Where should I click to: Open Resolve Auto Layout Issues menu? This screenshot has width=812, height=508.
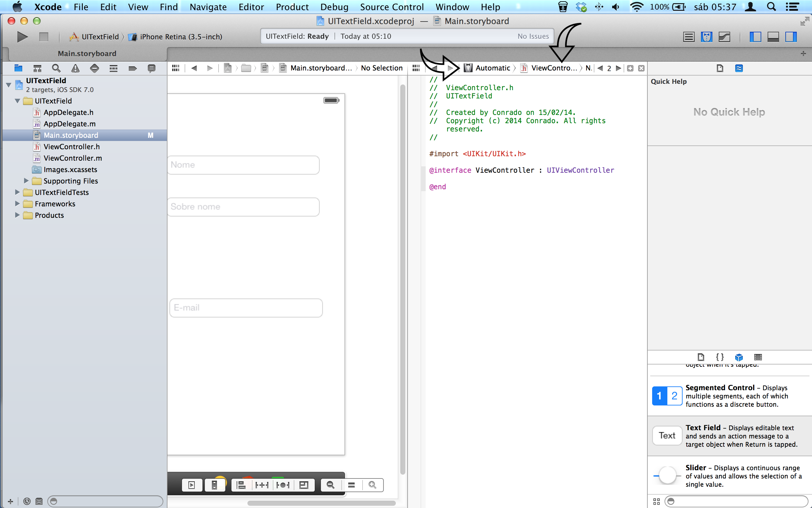(x=283, y=485)
